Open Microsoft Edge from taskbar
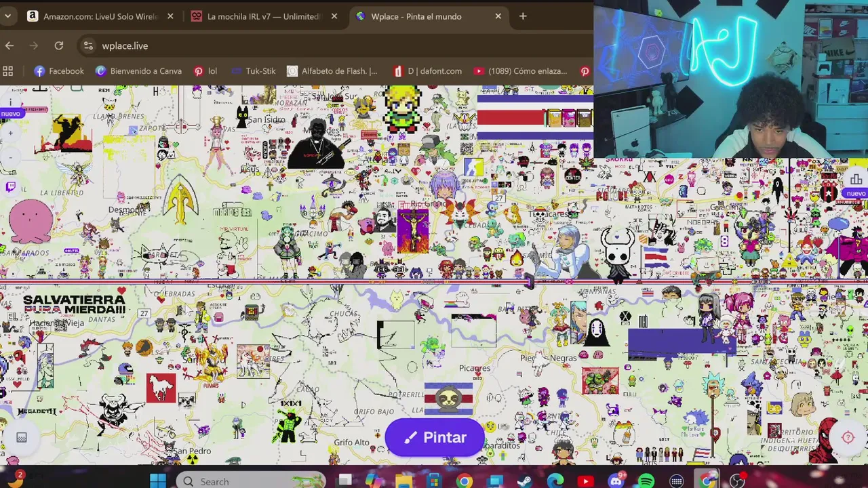868x488 pixels. click(555, 481)
